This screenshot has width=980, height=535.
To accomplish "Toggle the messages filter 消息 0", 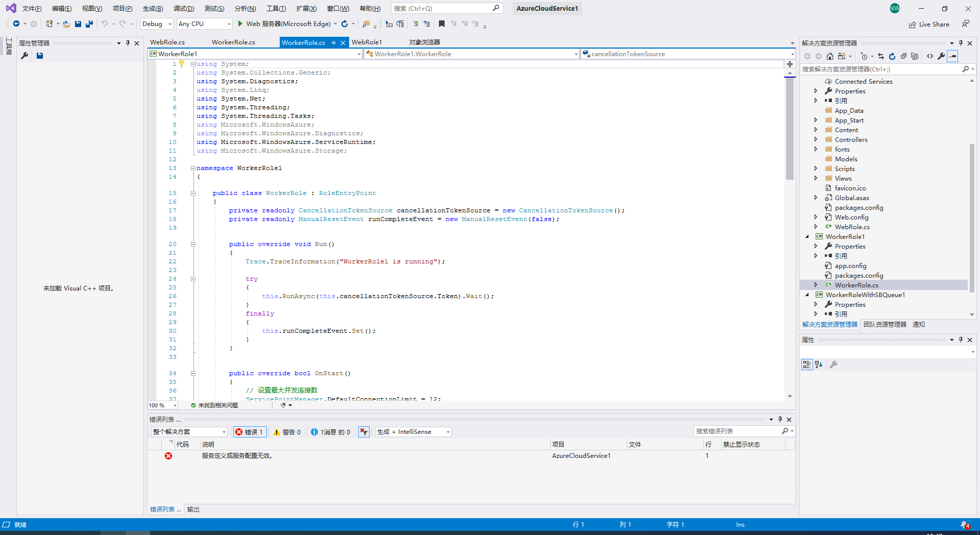I will 331,432.
